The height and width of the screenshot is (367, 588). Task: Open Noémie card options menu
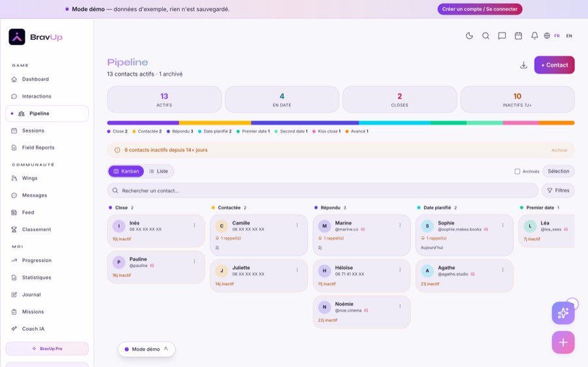click(400, 306)
